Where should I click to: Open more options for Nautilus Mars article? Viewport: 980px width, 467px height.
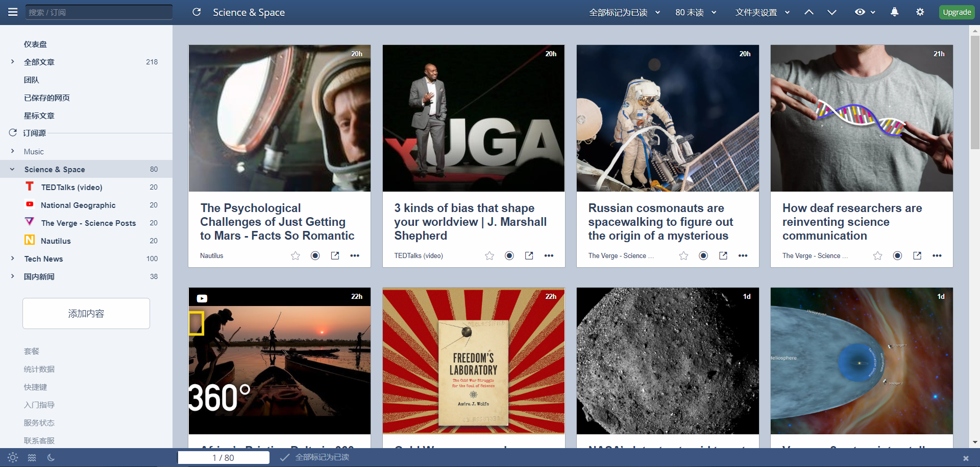355,255
